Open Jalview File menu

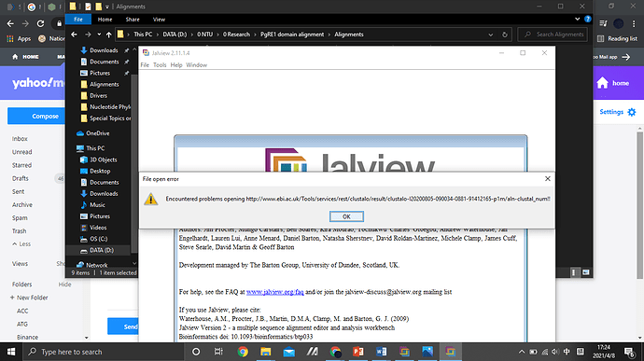click(x=145, y=65)
